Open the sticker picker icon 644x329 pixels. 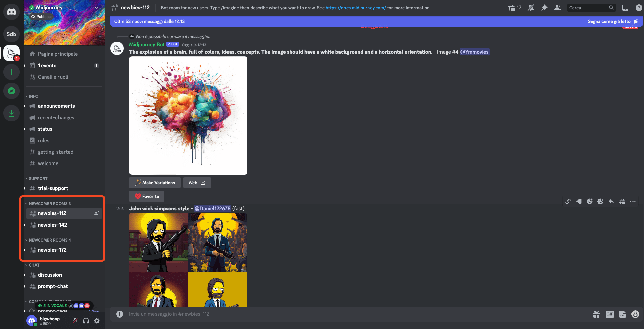[x=623, y=314]
